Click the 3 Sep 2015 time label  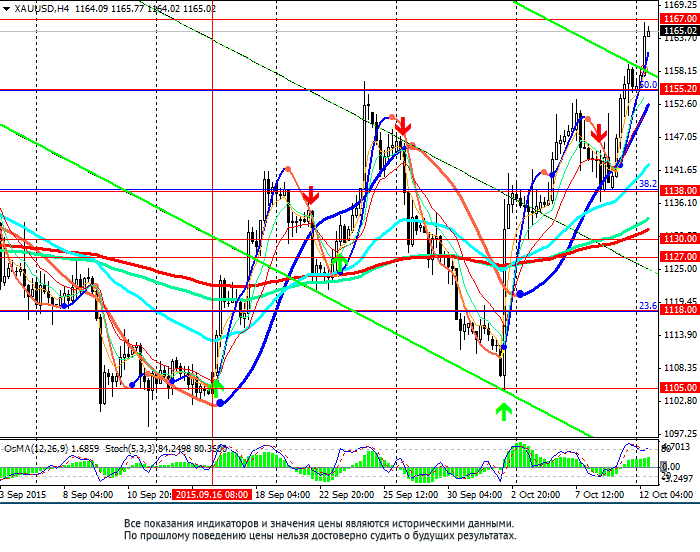(23, 495)
